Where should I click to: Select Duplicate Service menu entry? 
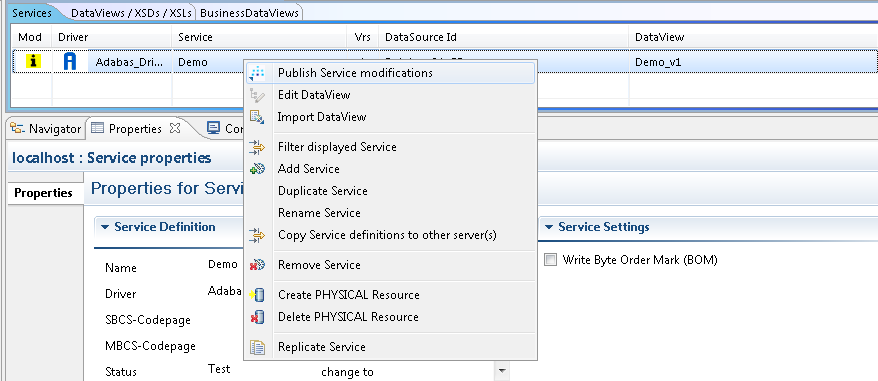pos(389,191)
